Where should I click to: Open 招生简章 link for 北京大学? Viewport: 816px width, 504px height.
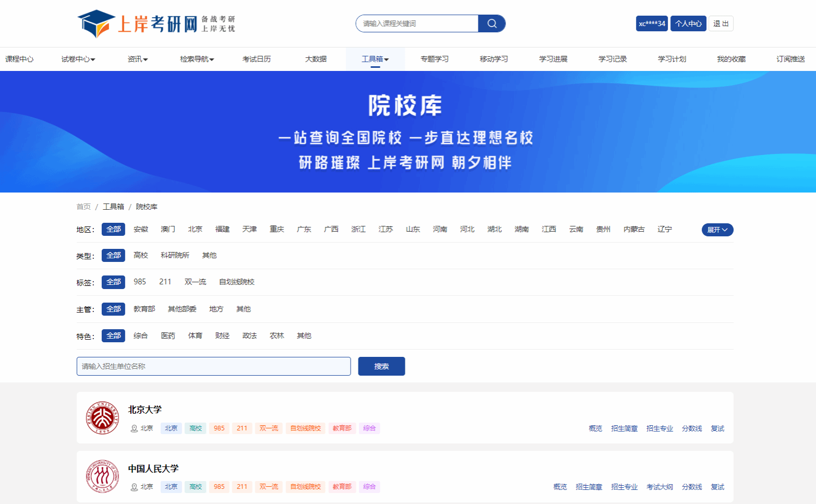click(x=624, y=428)
